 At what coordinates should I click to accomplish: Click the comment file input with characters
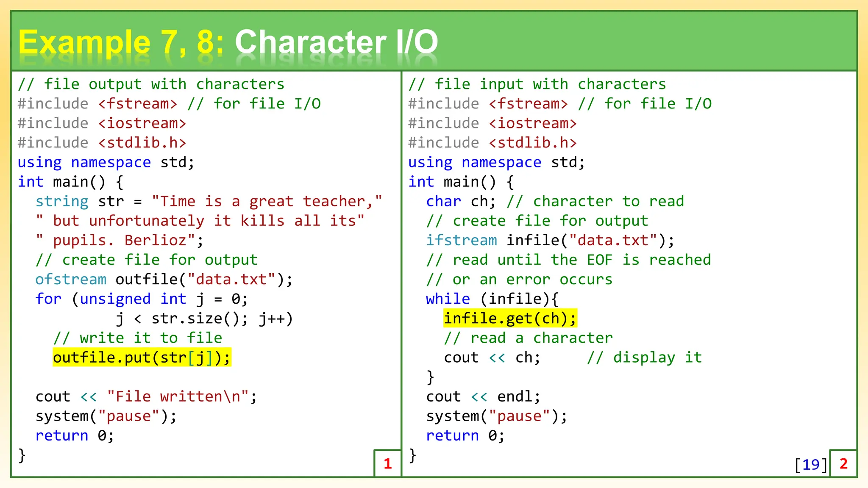click(537, 84)
